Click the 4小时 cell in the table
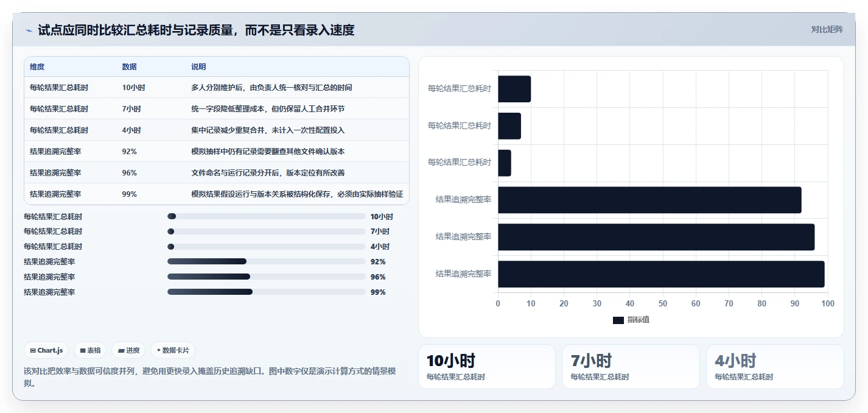 (131, 130)
